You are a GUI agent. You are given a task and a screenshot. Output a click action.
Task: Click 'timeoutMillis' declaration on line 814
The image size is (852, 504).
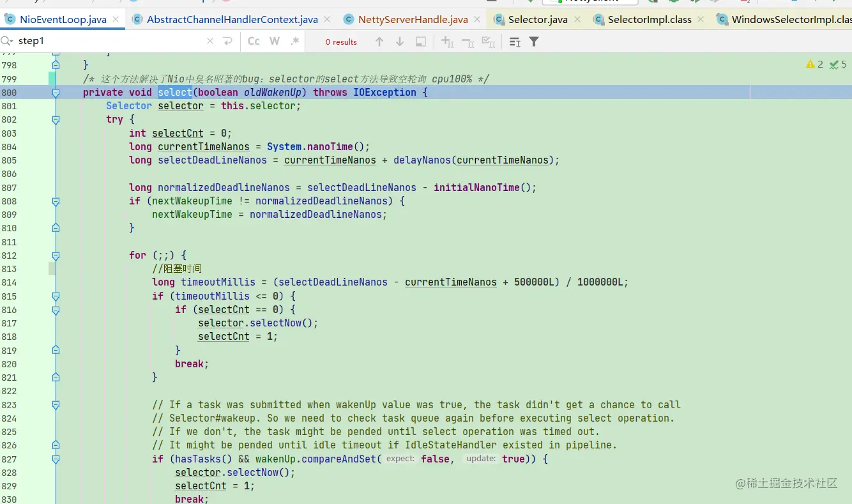(x=218, y=282)
